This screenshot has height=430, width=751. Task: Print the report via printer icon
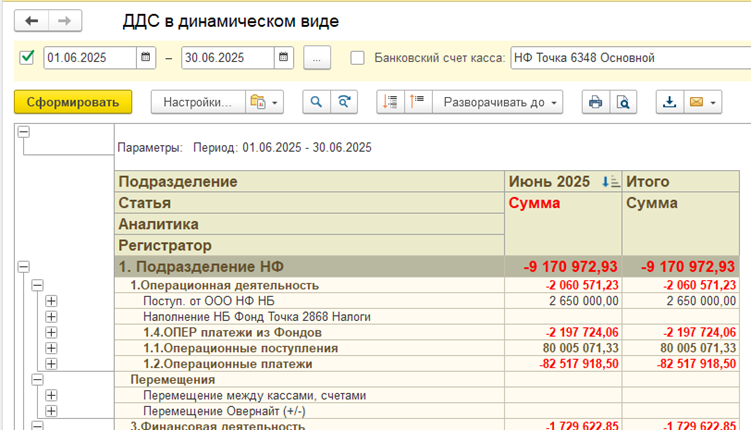[x=596, y=102]
